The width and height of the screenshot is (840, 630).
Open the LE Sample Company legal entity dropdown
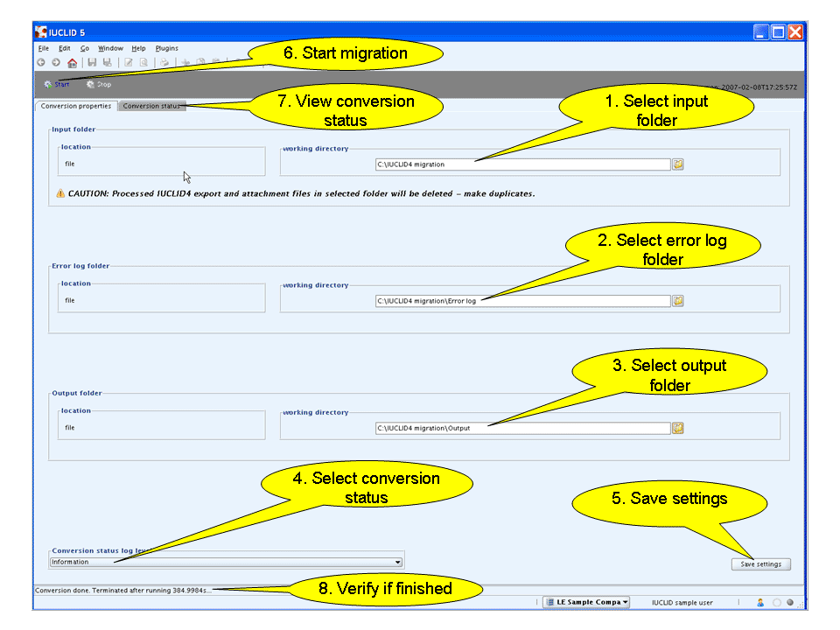pyautogui.click(x=586, y=602)
